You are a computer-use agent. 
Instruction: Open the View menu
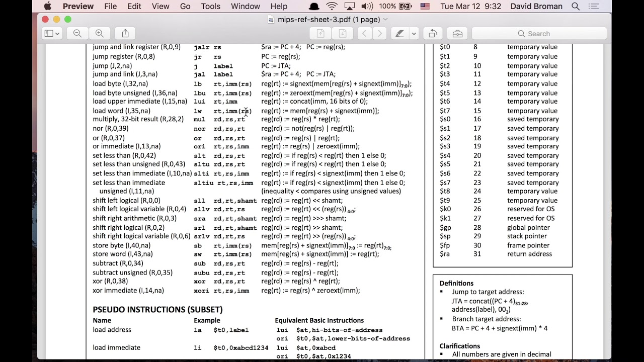tap(160, 7)
